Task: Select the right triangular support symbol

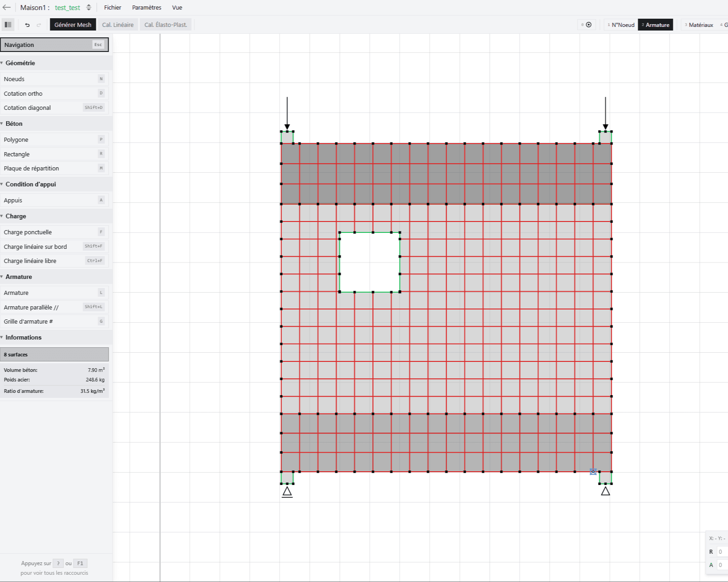Action: 605,491
